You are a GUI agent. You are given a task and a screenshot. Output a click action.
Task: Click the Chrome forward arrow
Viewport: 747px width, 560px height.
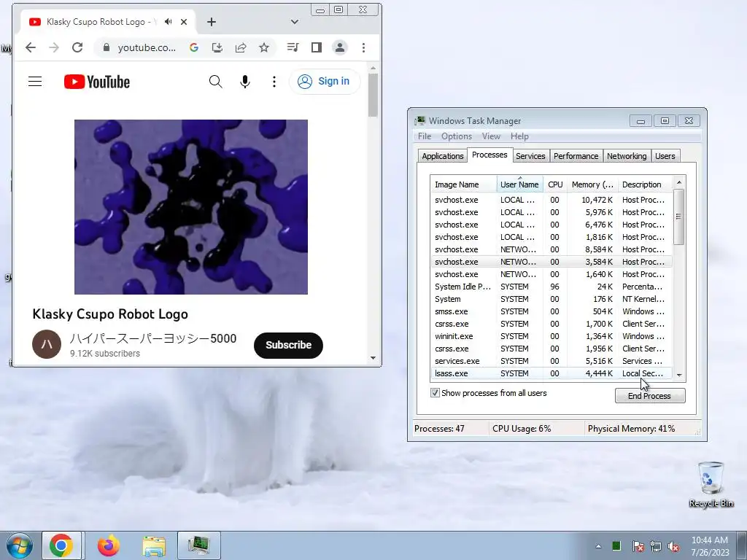(54, 47)
